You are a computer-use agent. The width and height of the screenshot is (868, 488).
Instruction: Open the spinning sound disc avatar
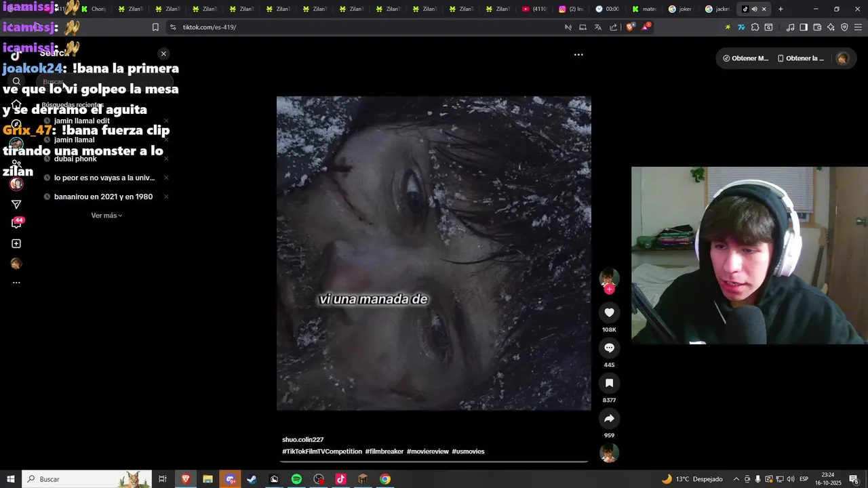tap(609, 453)
